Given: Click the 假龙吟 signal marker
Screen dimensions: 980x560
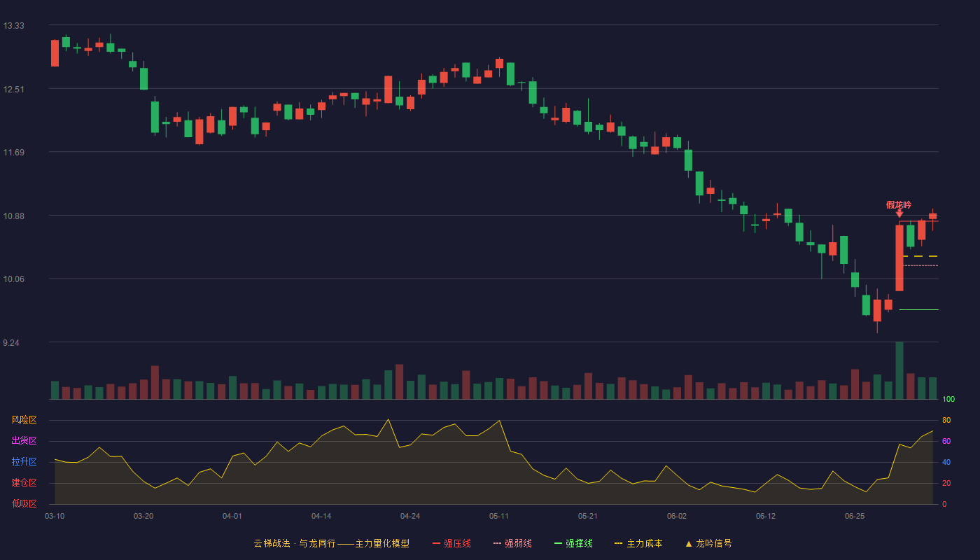Looking at the screenshot, I should (x=899, y=208).
